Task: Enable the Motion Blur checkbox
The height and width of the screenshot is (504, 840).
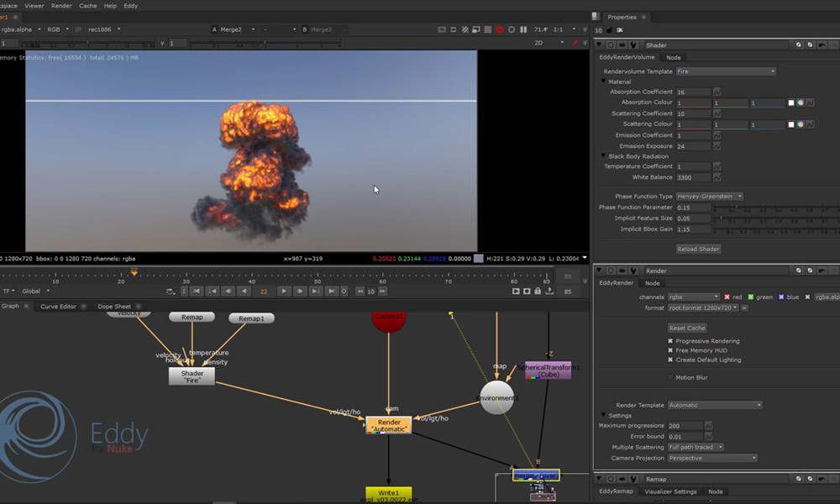Action: (x=670, y=378)
